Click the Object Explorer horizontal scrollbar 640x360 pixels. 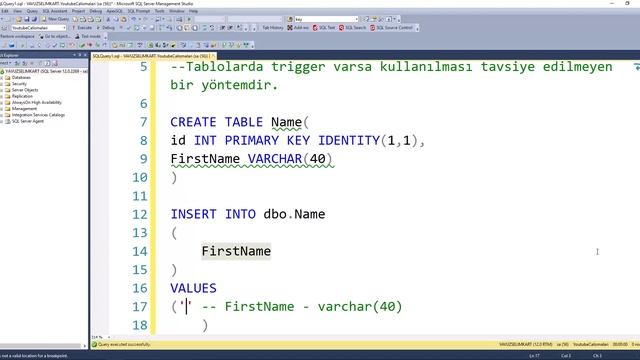(41, 346)
